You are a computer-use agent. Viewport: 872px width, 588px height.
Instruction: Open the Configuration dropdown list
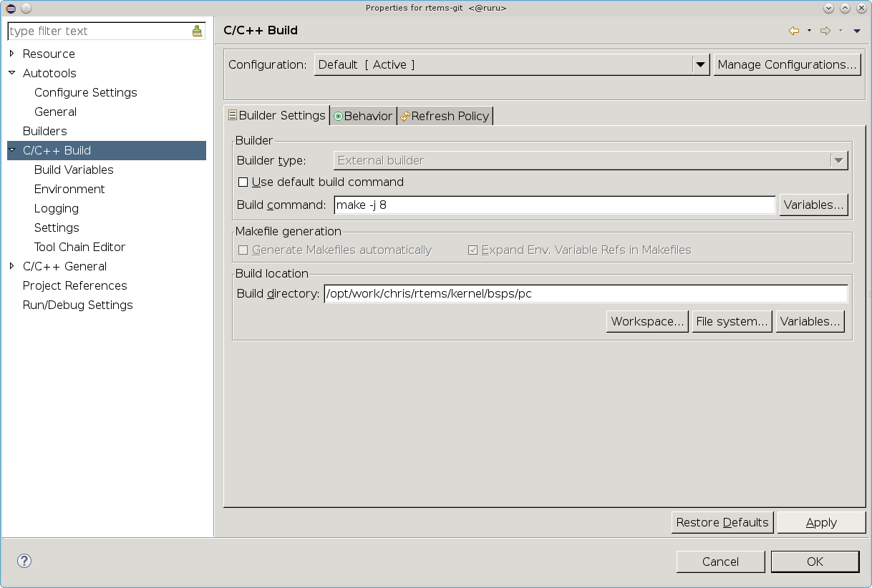700,65
